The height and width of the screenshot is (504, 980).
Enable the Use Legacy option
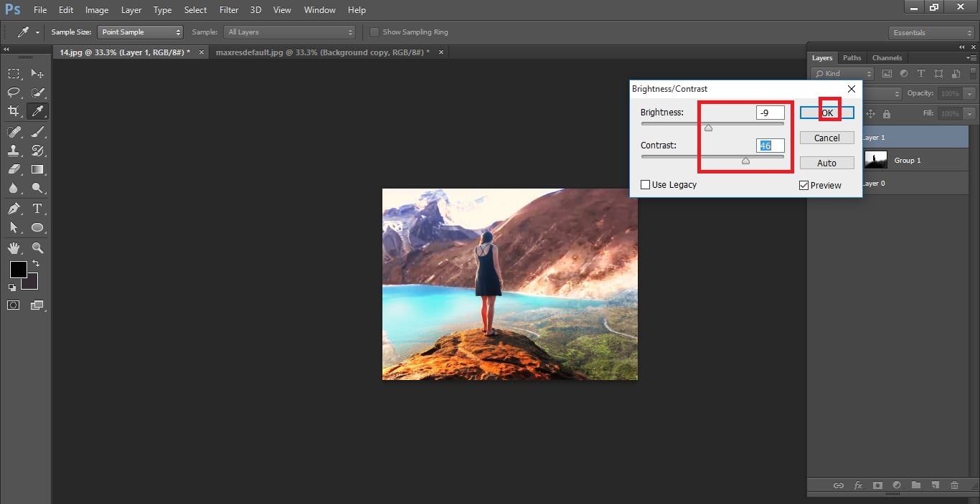point(645,184)
